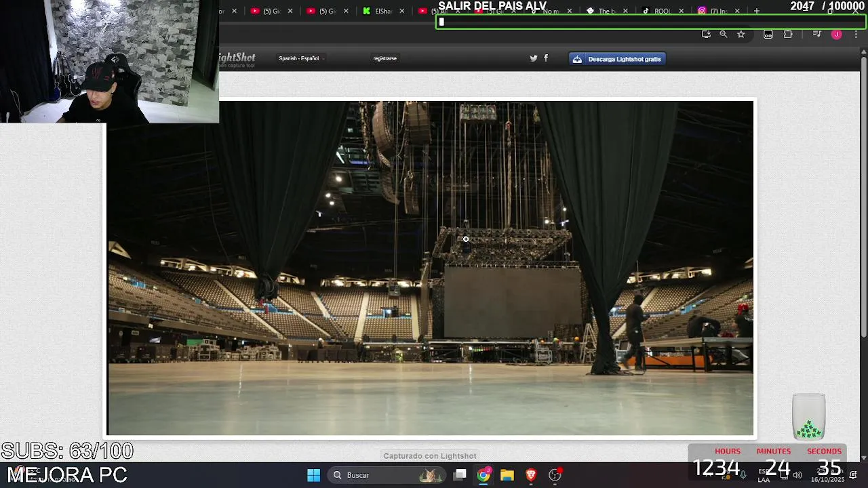Image resolution: width=868 pixels, height=488 pixels.
Task: Open Task View in the taskbar
Action: pyautogui.click(x=460, y=475)
